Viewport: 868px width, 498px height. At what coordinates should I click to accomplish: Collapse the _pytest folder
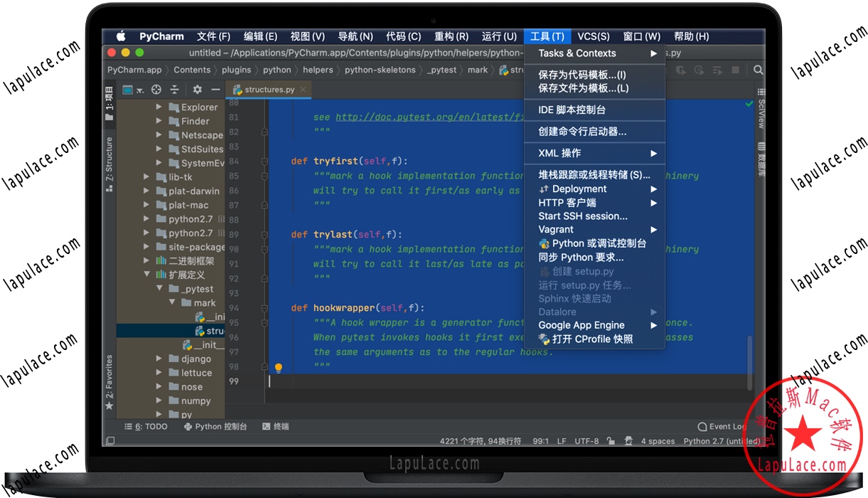pos(159,289)
